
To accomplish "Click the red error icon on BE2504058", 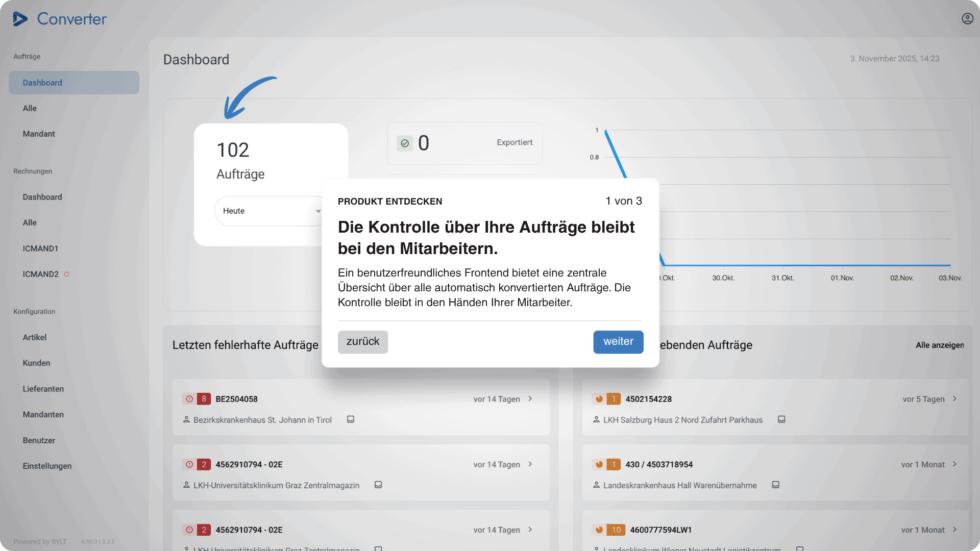I will 189,399.
